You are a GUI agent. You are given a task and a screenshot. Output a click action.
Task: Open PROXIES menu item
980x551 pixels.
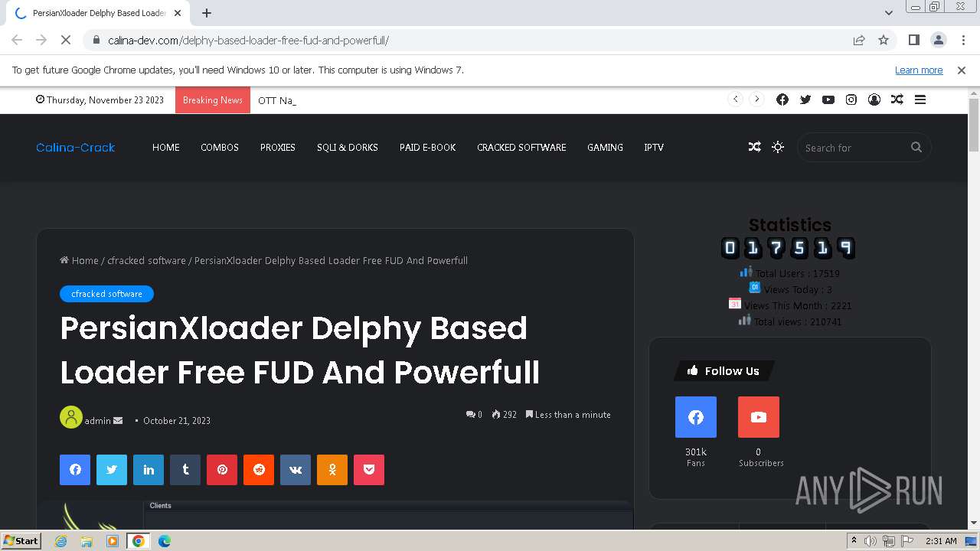pyautogui.click(x=278, y=147)
